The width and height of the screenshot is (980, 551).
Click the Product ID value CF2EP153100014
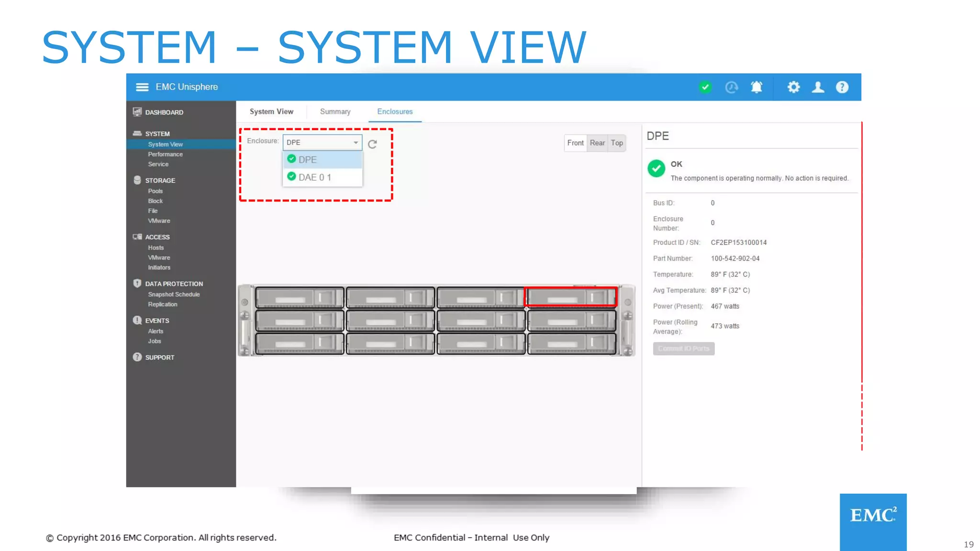pyautogui.click(x=739, y=242)
